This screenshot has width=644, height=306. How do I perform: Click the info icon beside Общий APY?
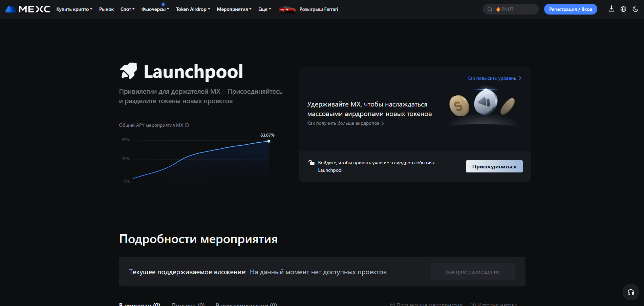coord(187,125)
